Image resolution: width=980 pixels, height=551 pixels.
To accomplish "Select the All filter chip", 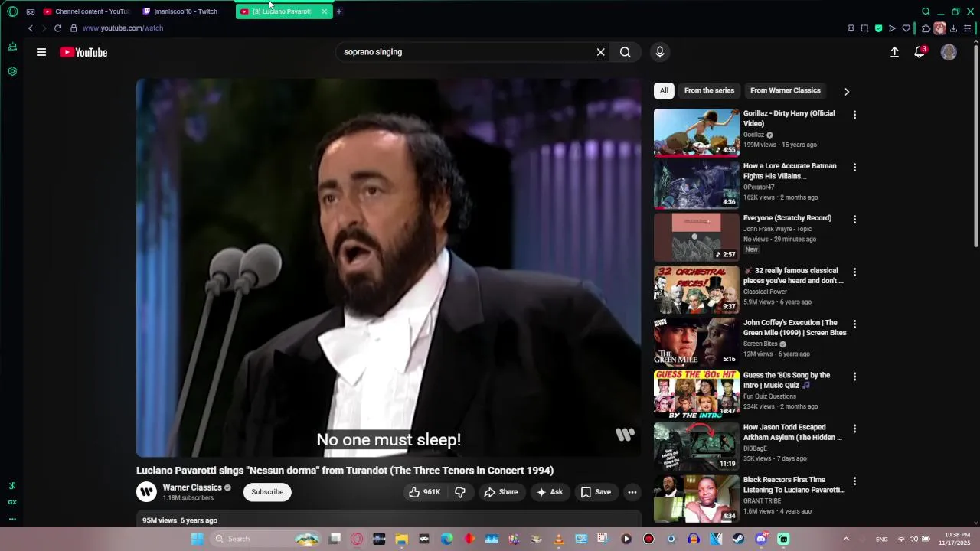I will (664, 90).
